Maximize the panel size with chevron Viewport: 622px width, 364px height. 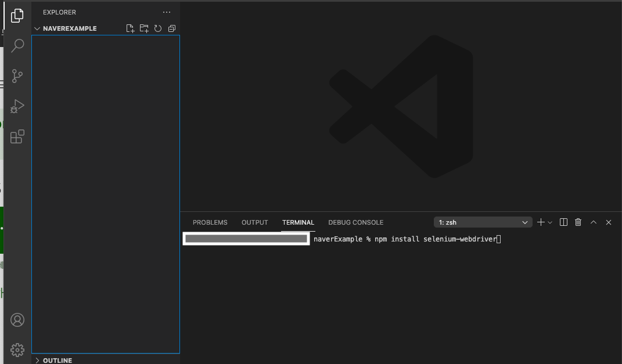(594, 222)
